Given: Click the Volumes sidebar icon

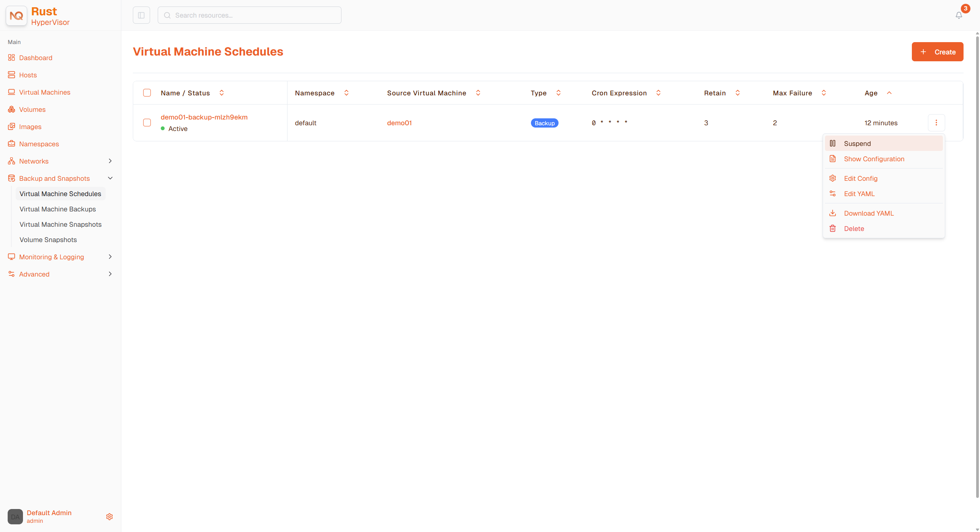Looking at the screenshot, I should pyautogui.click(x=11, y=110).
